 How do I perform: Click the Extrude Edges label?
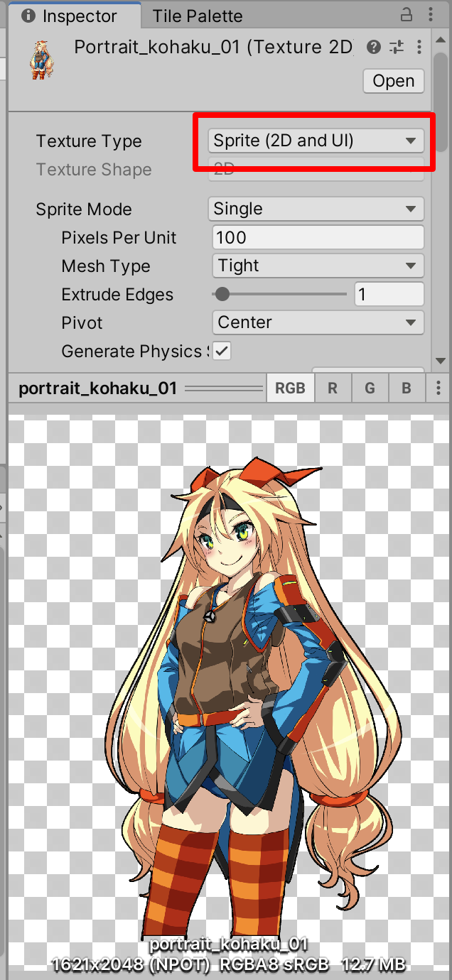117,295
